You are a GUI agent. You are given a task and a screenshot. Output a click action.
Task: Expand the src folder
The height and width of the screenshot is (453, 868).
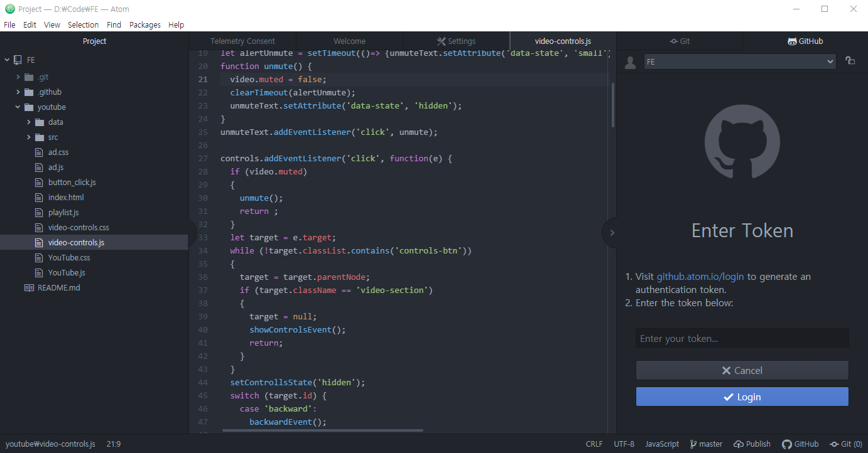29,137
